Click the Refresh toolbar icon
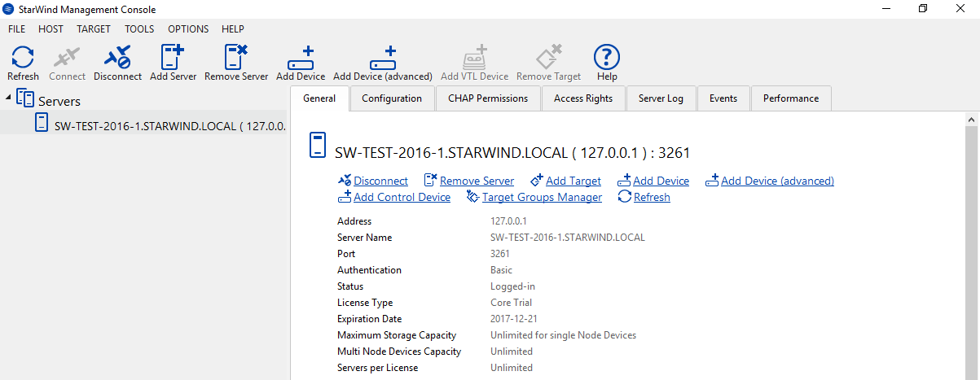 click(23, 57)
